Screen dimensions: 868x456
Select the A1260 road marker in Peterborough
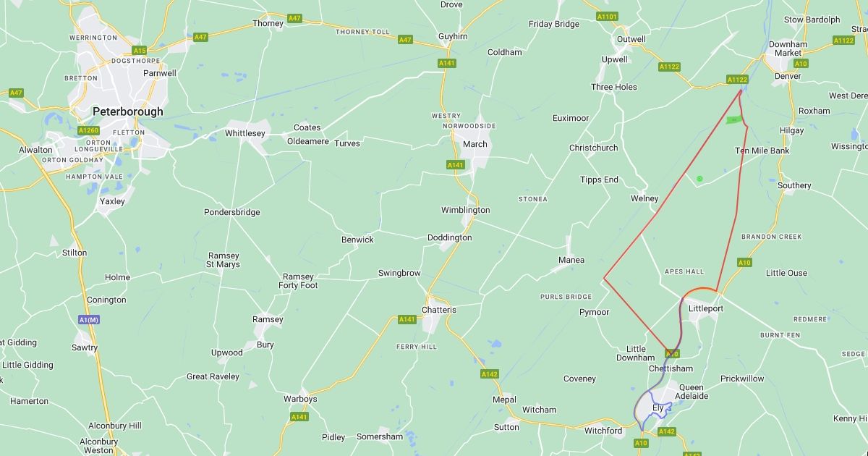pyautogui.click(x=88, y=130)
